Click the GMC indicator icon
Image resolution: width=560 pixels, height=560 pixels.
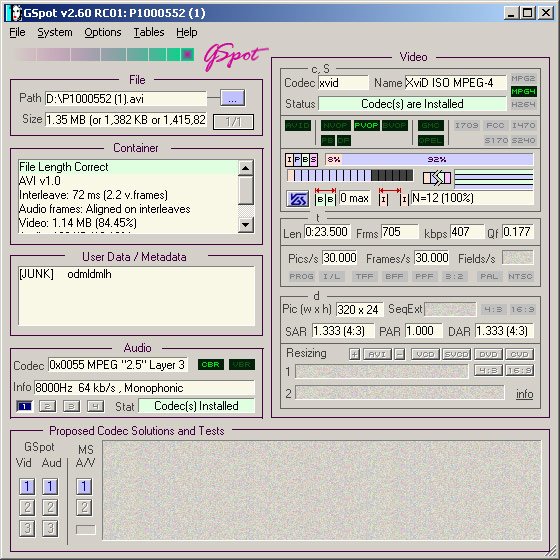[431, 126]
